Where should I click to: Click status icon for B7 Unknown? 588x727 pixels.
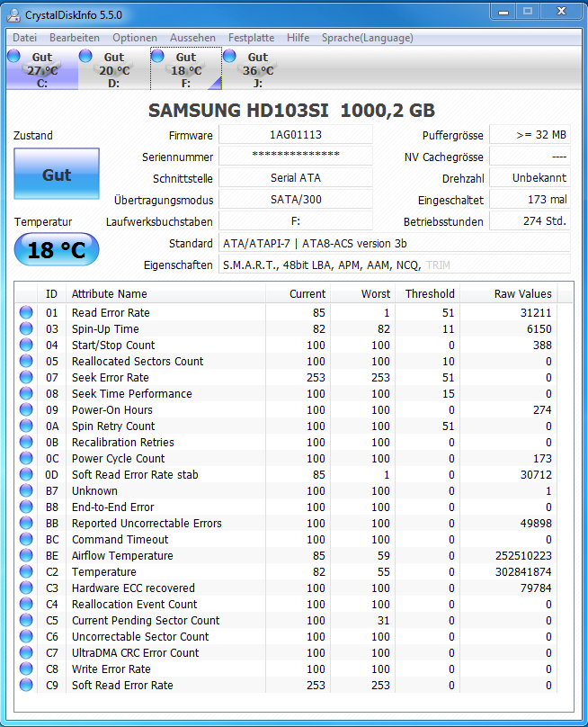pos(26,490)
